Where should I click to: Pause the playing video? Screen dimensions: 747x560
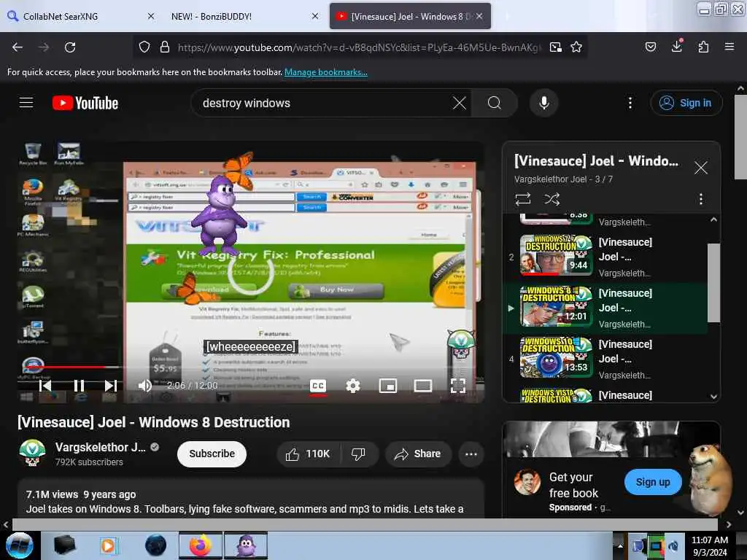[x=79, y=386]
